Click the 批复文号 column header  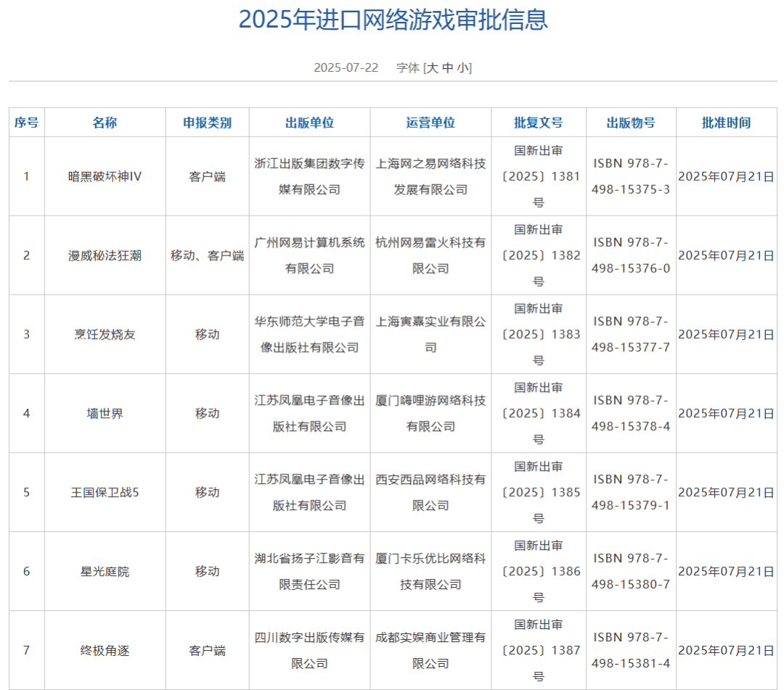[539, 123]
